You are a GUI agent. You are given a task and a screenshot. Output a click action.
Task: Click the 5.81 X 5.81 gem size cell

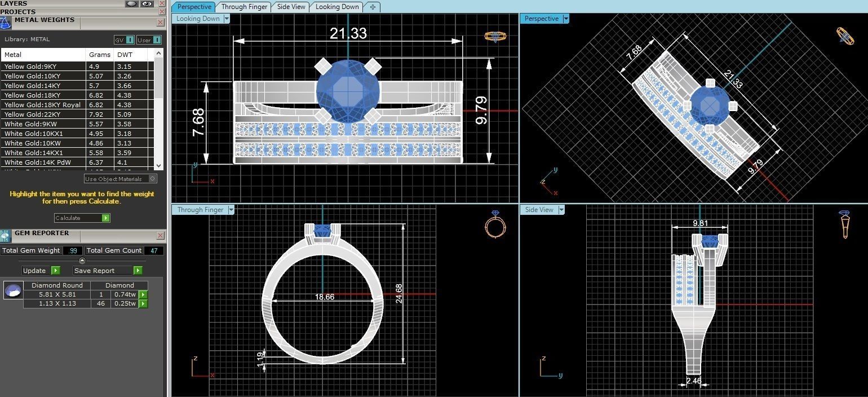(57, 294)
